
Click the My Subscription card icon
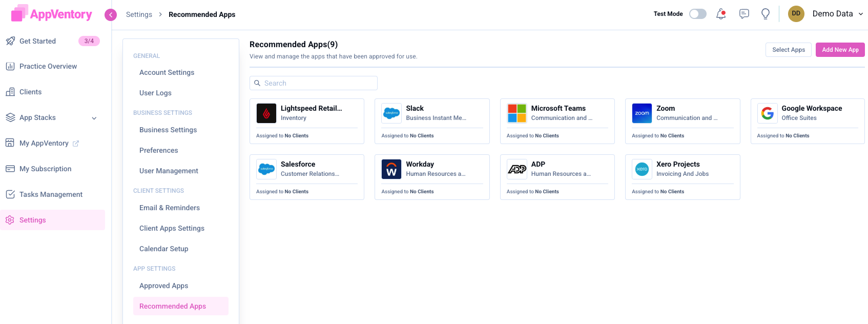tap(10, 169)
